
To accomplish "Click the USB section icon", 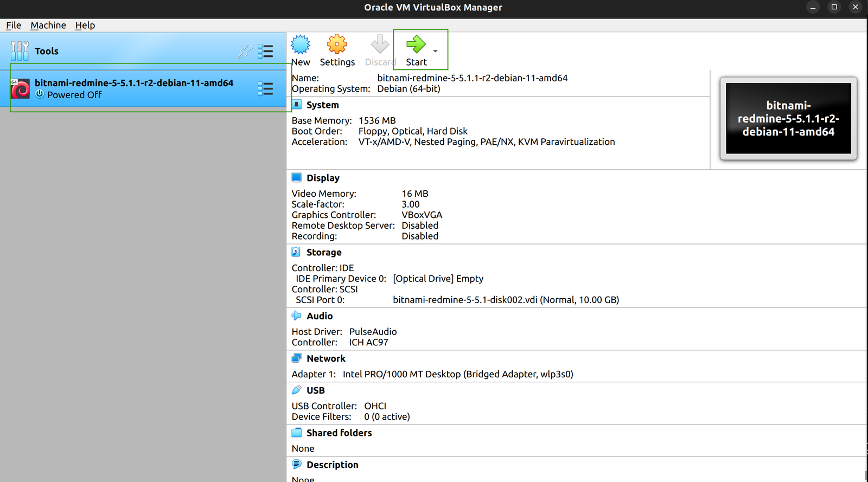I will [x=296, y=390].
